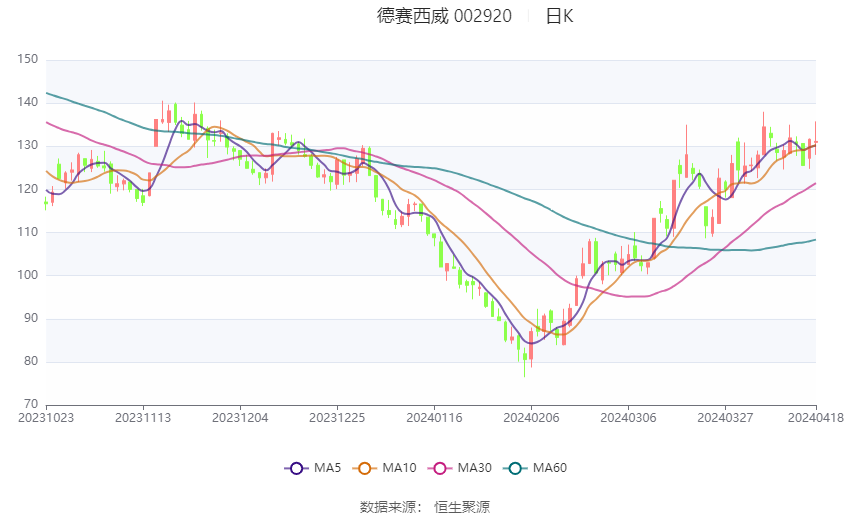Screen dimensions: 850x517
Task: Toggle the MA5 legend circle icon
Action: tap(296, 468)
